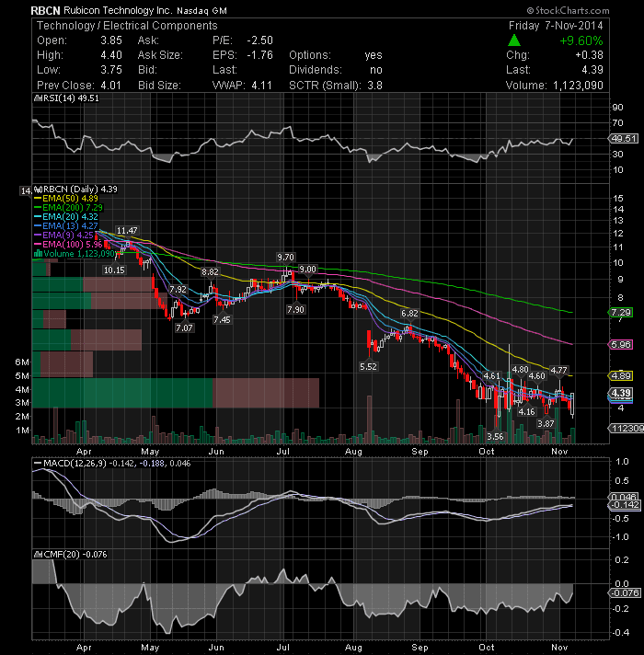This screenshot has height=655, width=644.
Task: Click the 49.51 RSI value tag on right axis
Action: tap(624, 139)
